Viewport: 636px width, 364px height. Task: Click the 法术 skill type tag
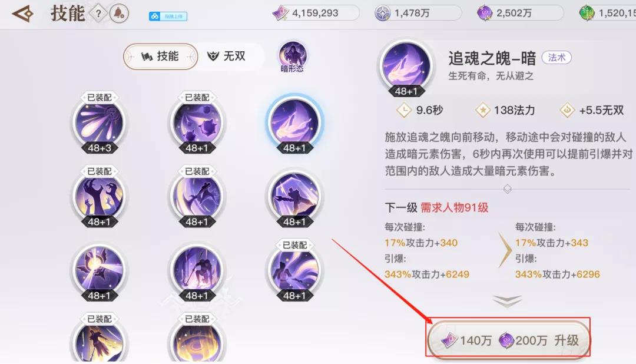557,58
